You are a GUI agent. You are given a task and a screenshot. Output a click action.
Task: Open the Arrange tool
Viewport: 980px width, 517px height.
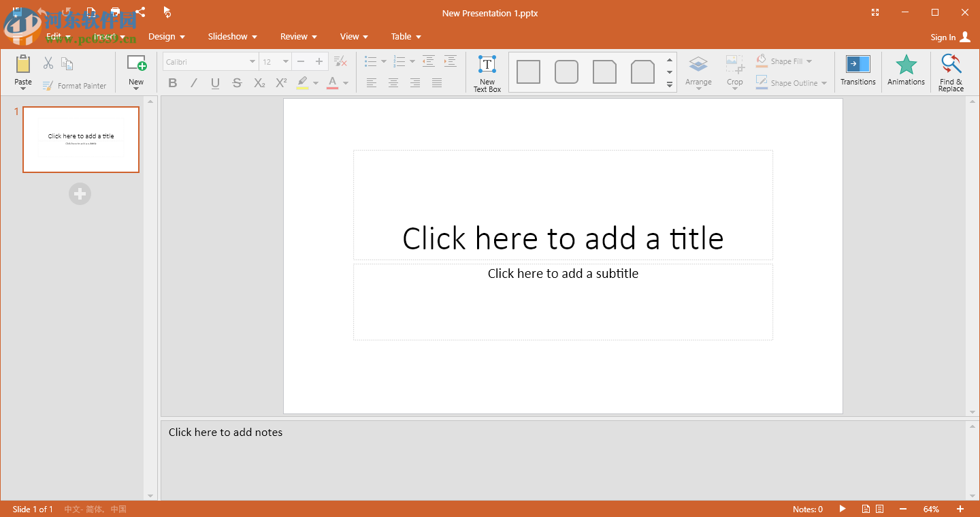[x=698, y=72]
